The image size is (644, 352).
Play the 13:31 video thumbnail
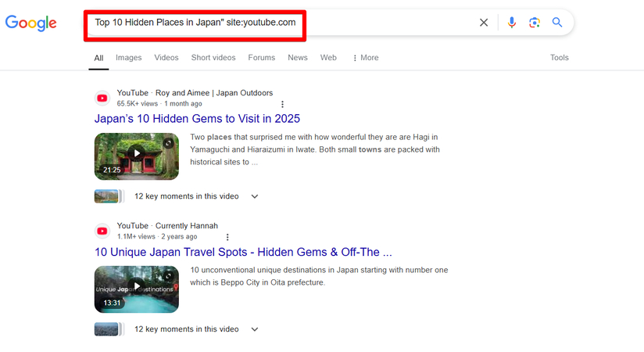(x=137, y=289)
